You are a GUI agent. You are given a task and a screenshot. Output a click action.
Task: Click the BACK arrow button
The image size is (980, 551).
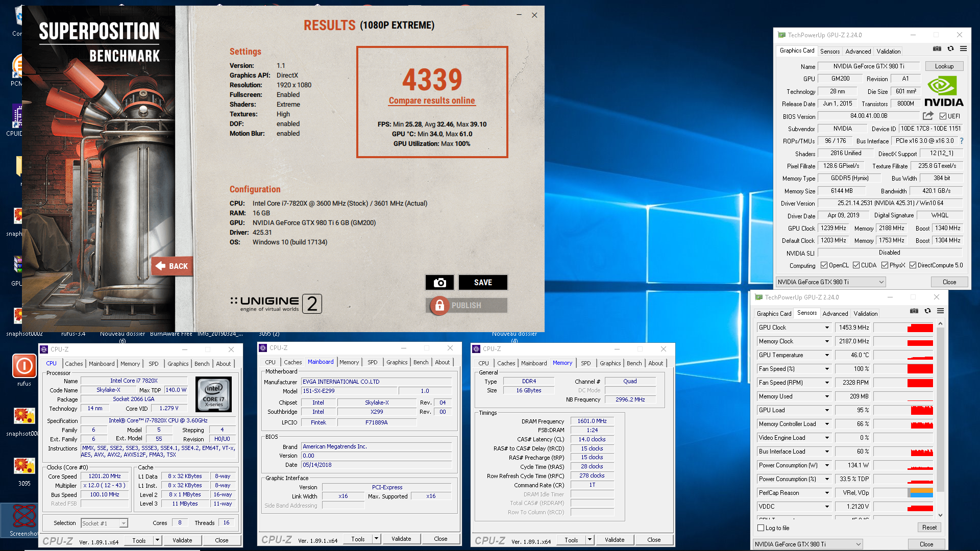(x=172, y=266)
